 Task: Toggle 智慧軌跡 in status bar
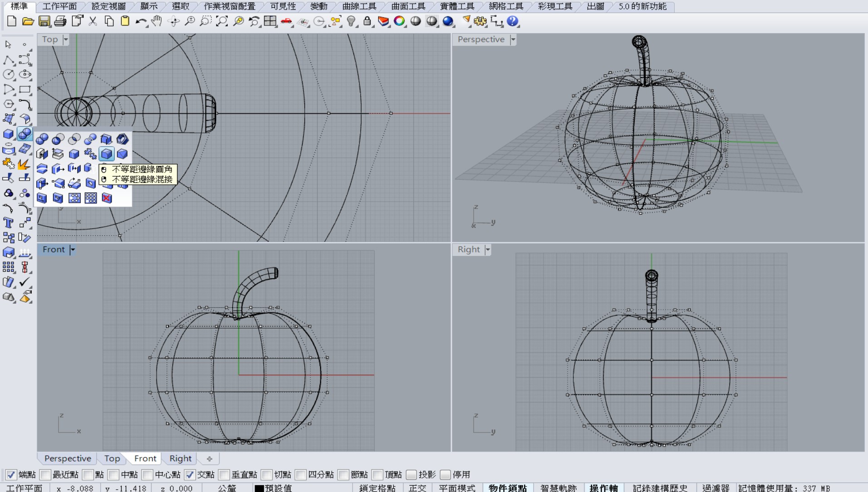tap(558, 488)
